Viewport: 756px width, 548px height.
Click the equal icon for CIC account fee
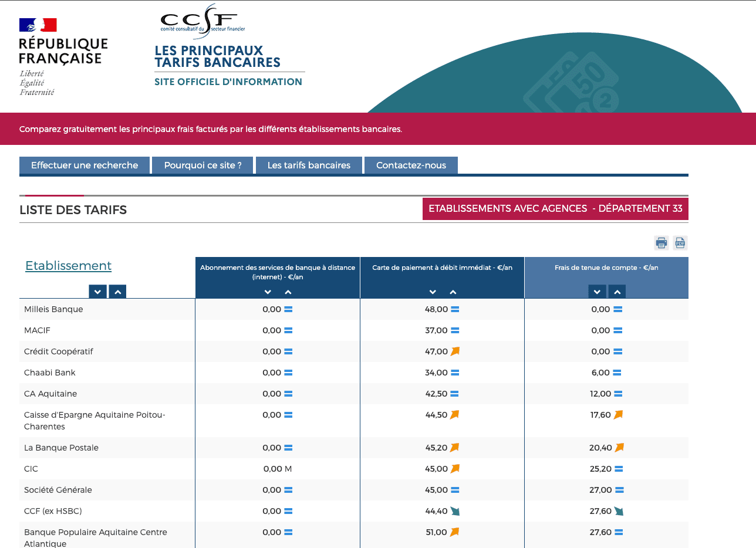tap(619, 469)
